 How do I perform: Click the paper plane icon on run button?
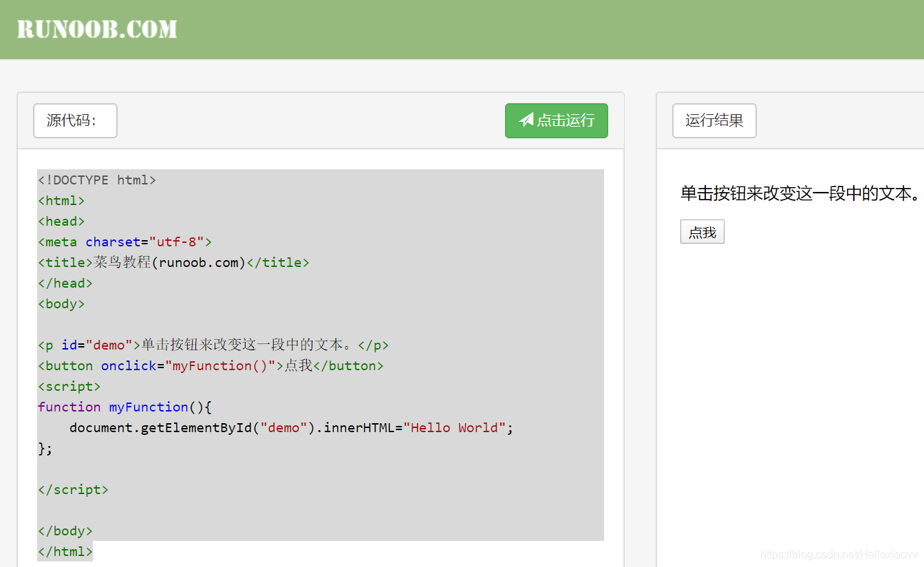(526, 120)
